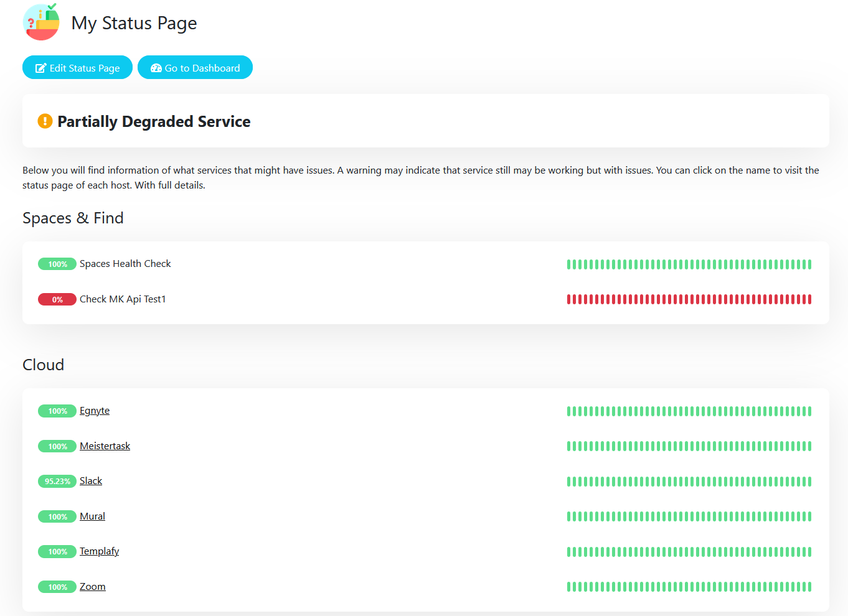Click the 100% badge next to Templafy
848x616 pixels.
click(57, 551)
